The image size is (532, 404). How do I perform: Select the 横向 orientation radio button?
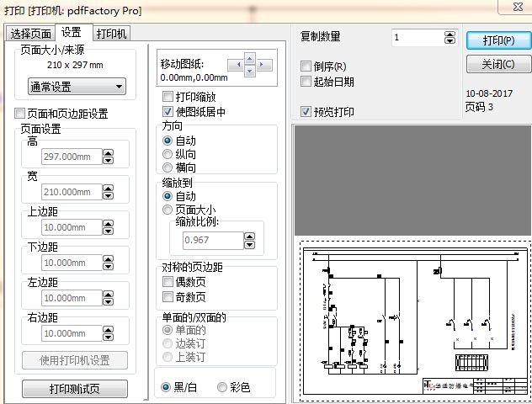pyautogui.click(x=168, y=168)
